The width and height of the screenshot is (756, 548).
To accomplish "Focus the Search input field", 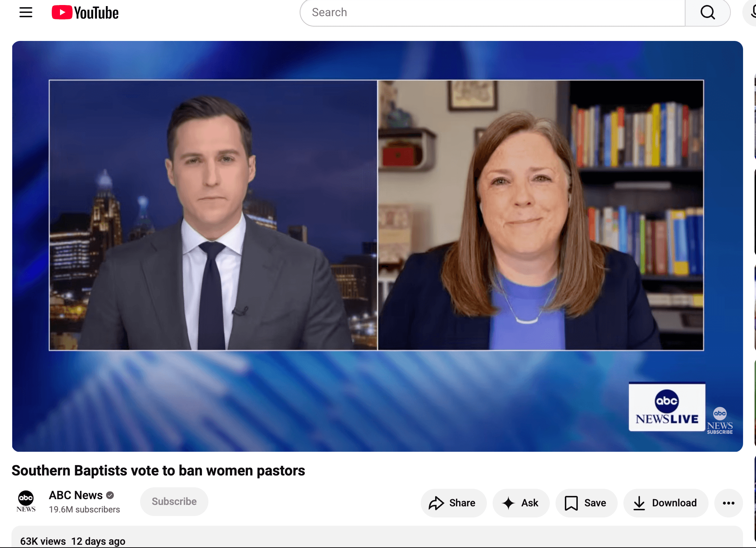I will pos(493,13).
